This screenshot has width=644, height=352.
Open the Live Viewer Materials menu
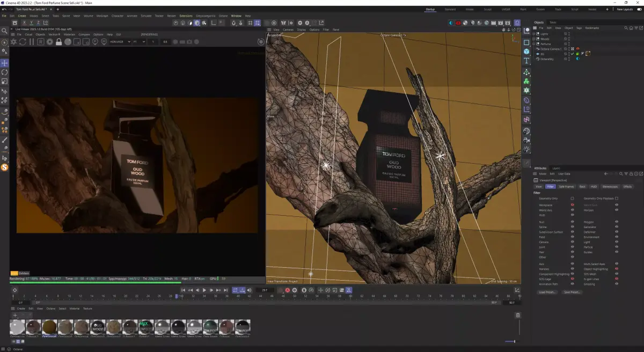(70, 34)
